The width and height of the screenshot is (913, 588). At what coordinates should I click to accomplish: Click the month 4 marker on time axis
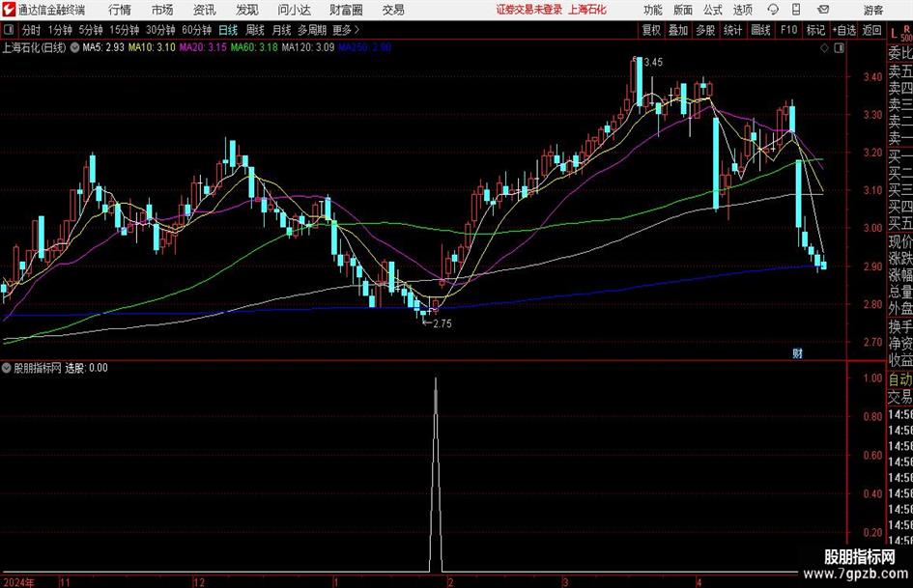(699, 582)
